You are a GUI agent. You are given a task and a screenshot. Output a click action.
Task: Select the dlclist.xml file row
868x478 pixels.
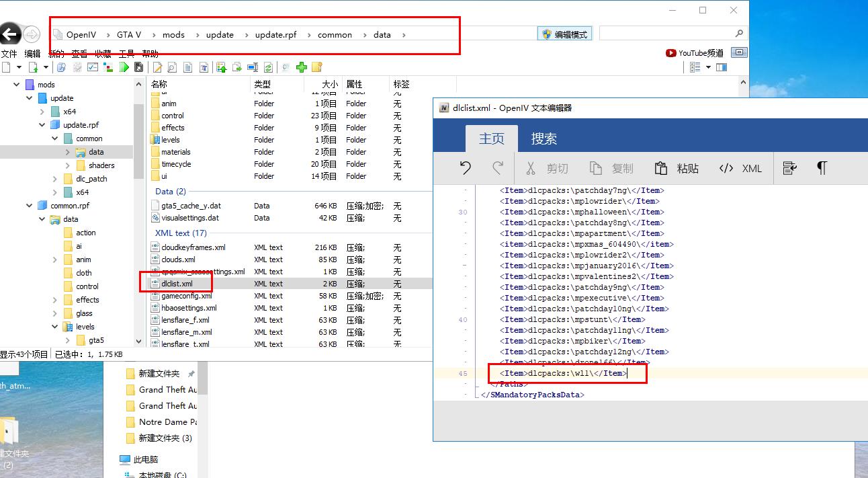click(289, 284)
